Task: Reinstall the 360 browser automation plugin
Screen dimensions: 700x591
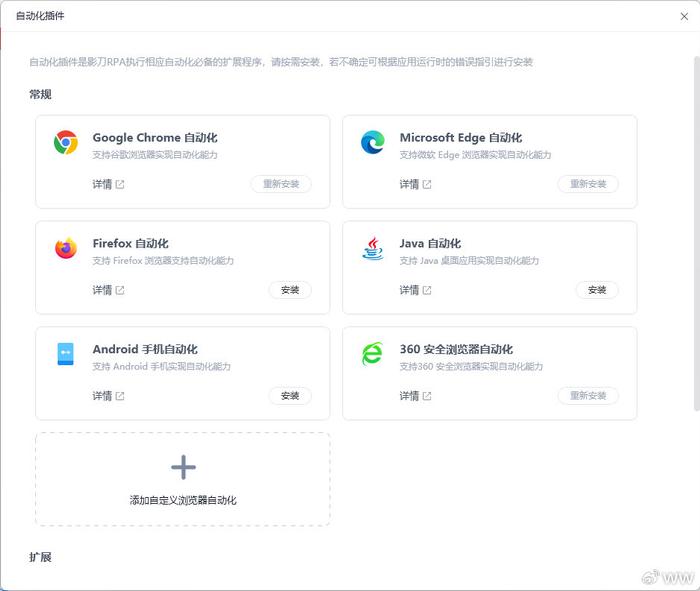Action: [588, 395]
